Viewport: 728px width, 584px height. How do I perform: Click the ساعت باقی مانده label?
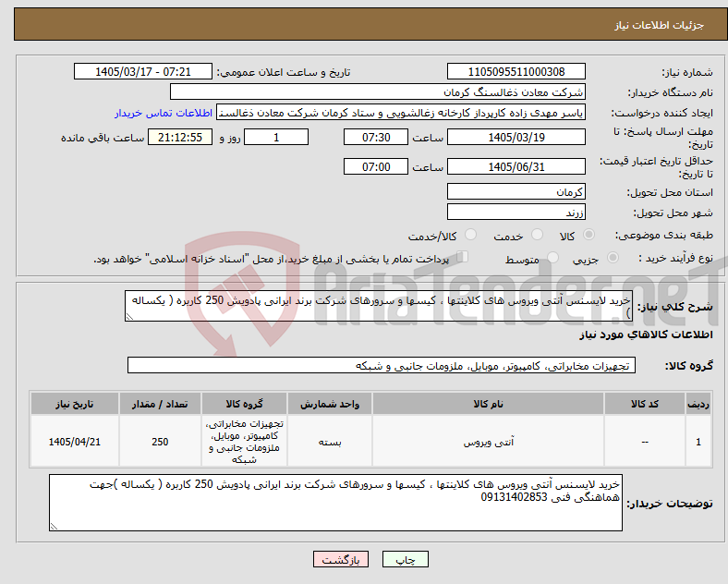coord(103,139)
